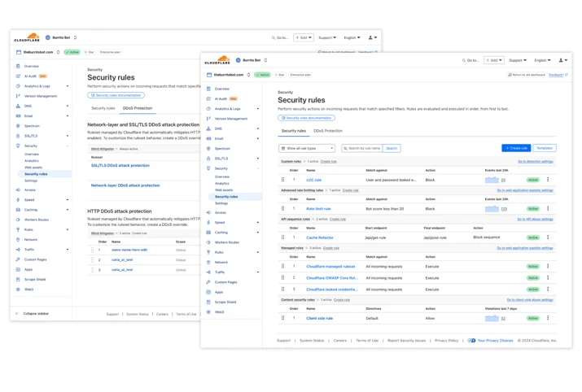Screen dimensions: 582x392
Task: Open the Client side rule kebab menu
Action: point(548,318)
